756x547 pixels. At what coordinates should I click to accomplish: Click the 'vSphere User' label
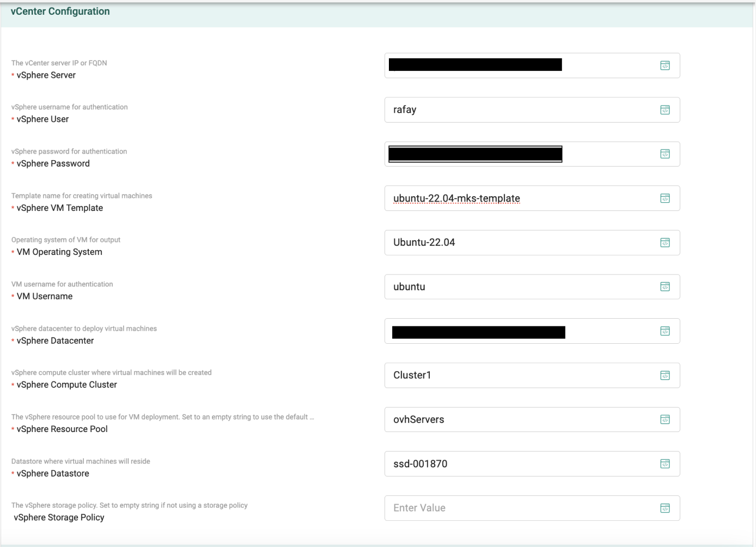42,119
